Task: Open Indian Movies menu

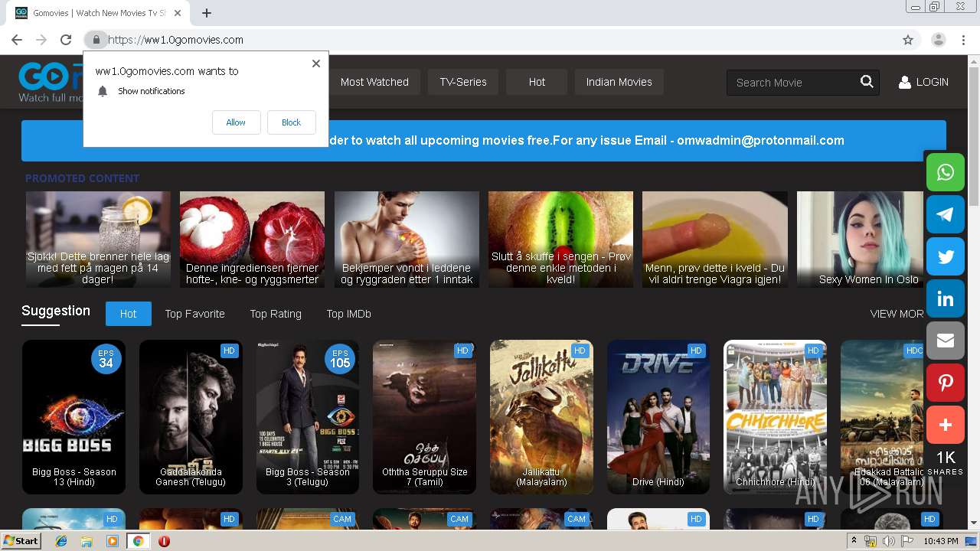Action: click(x=619, y=82)
